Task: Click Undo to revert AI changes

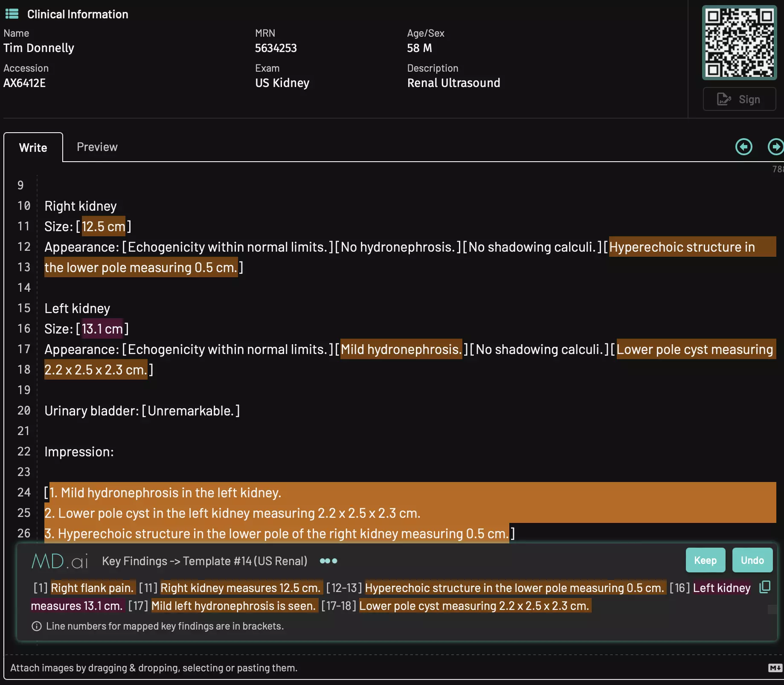Action: click(752, 560)
